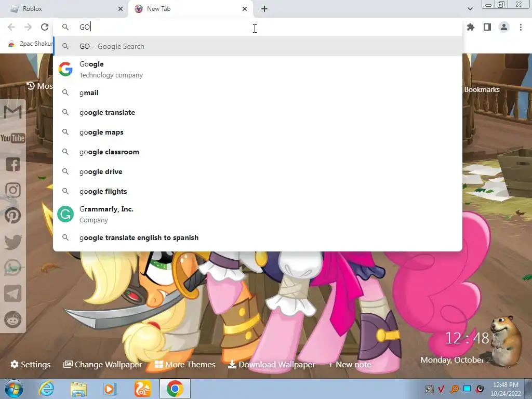The image size is (532, 399).
Task: Toggle the browser side panel
Action: pos(487,27)
